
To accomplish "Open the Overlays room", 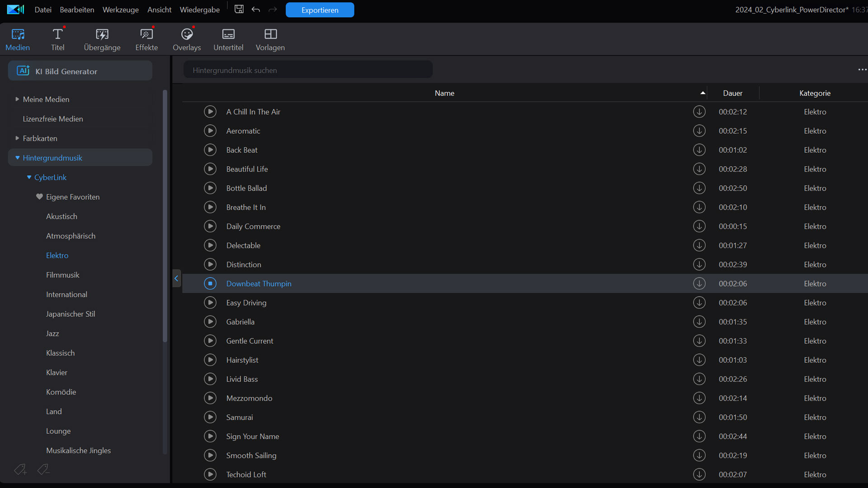I will point(187,39).
